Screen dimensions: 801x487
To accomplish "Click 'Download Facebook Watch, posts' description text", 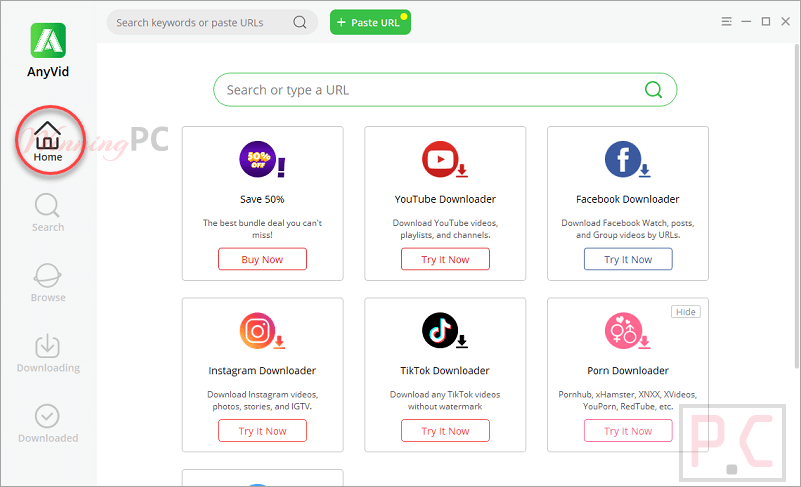I will pos(628,229).
